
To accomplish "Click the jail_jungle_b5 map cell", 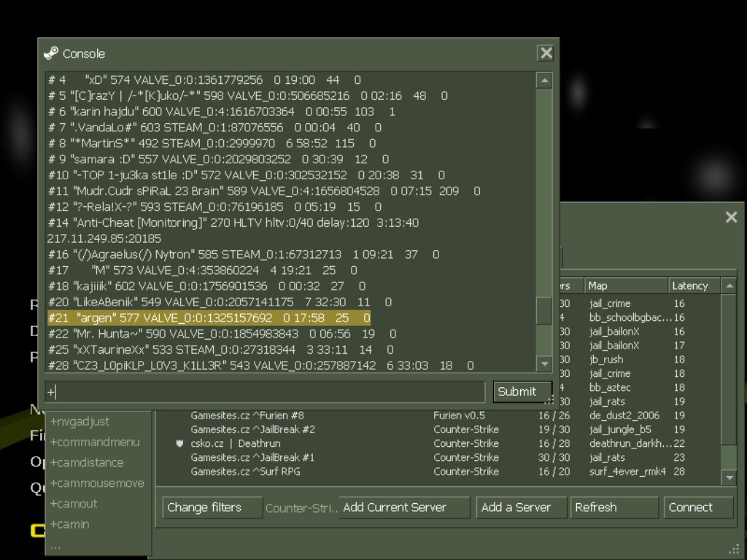I will [x=620, y=429].
